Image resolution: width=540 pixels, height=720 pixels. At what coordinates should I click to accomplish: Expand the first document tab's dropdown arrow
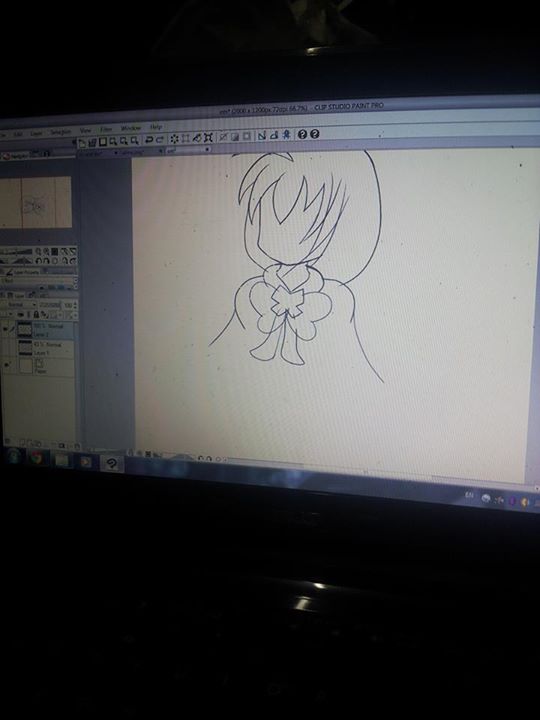[x=116, y=152]
